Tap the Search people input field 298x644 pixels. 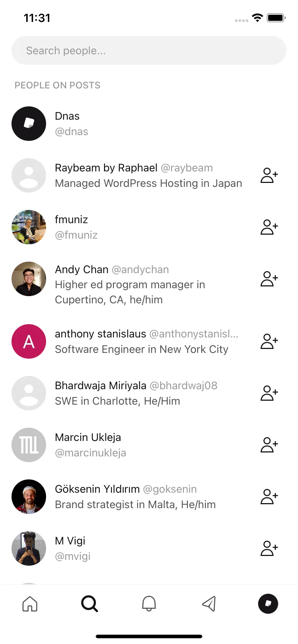(x=149, y=50)
